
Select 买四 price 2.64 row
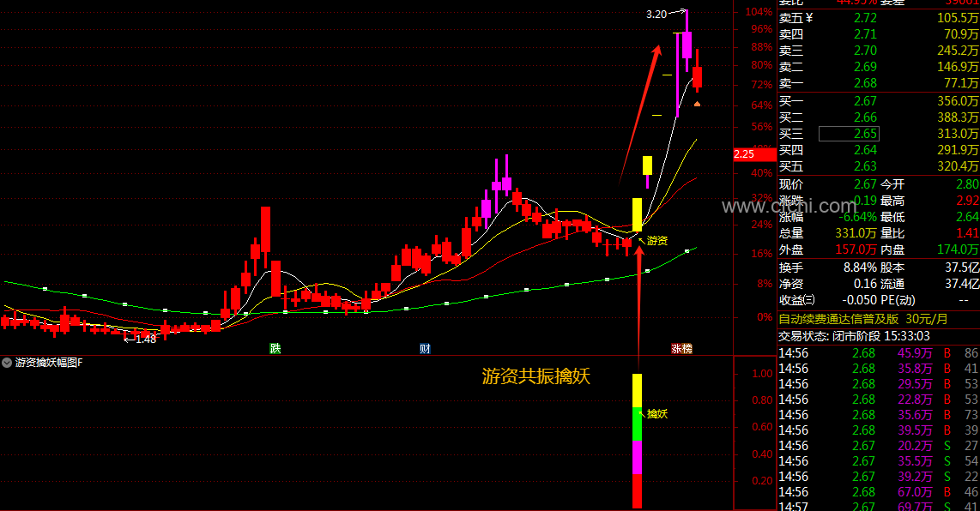[878, 150]
